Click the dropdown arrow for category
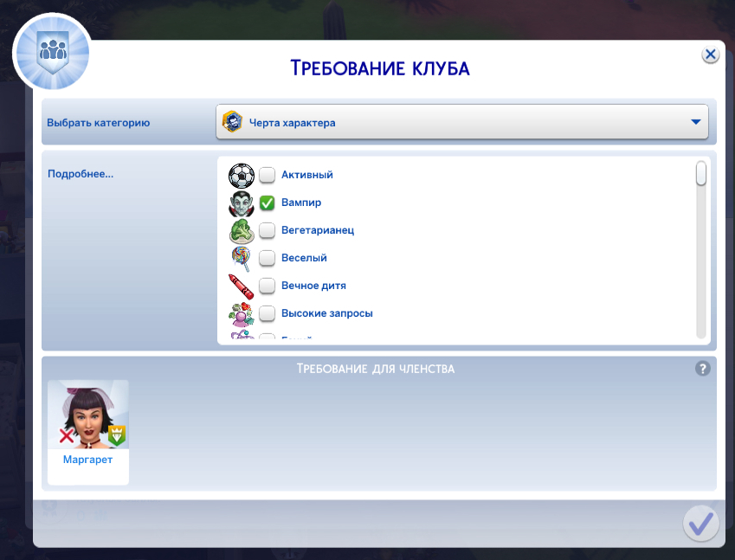 (696, 122)
